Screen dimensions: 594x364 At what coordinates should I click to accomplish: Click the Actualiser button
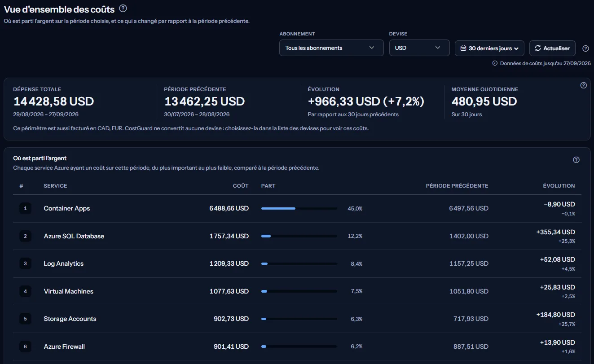[552, 48]
